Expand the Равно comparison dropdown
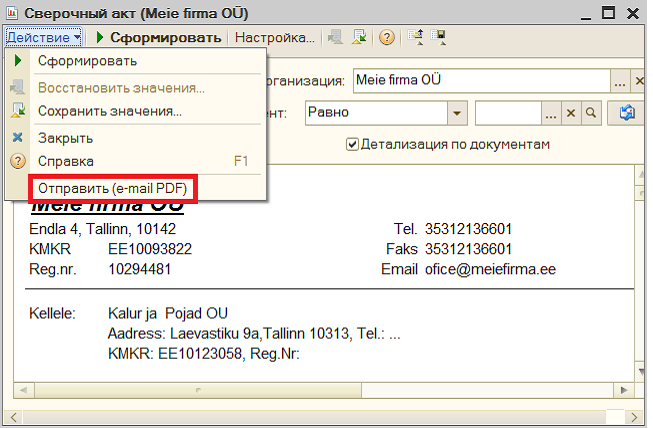The height and width of the screenshot is (428, 653). click(457, 113)
